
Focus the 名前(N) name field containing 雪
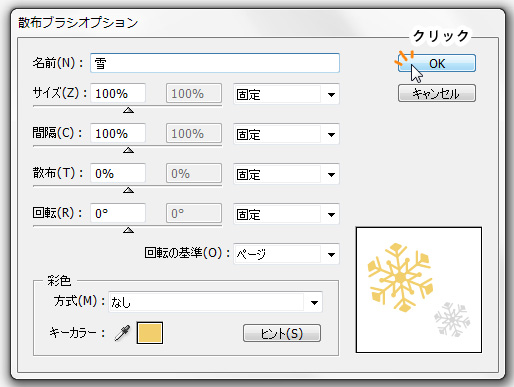point(215,63)
